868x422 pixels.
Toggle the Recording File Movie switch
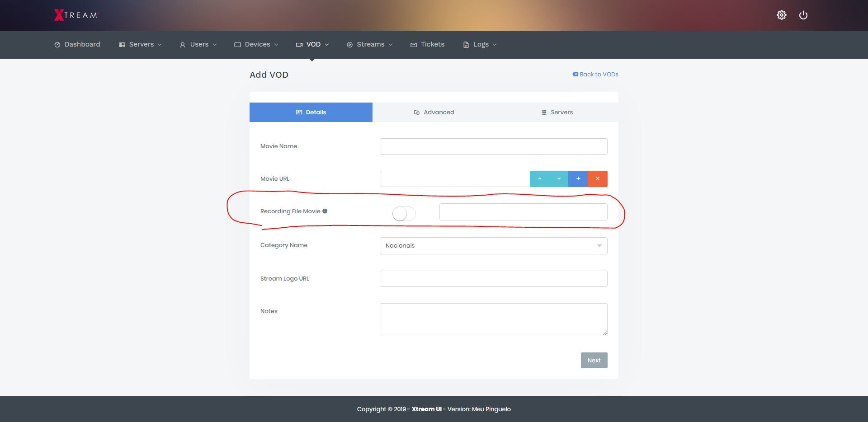pyautogui.click(x=404, y=214)
